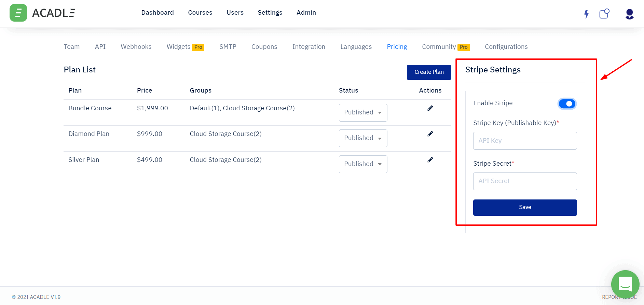
Task: Edit the Bundle Course plan pencil icon
Action: 430,108
